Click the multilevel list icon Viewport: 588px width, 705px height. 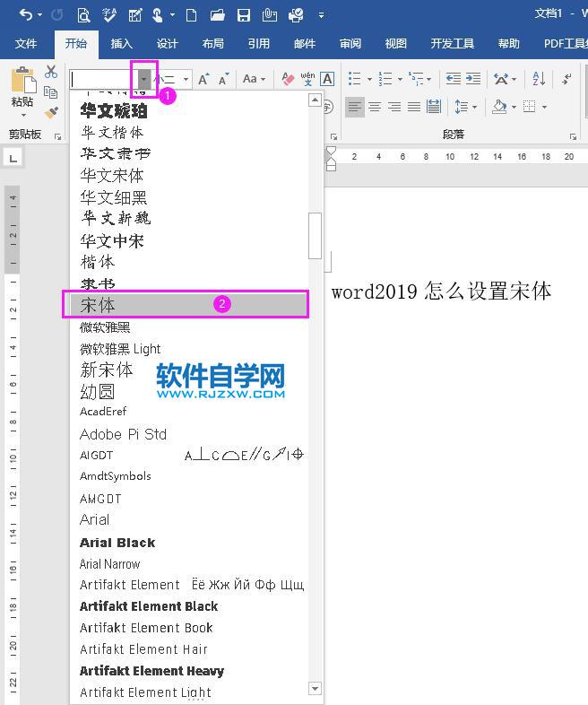[x=416, y=79]
